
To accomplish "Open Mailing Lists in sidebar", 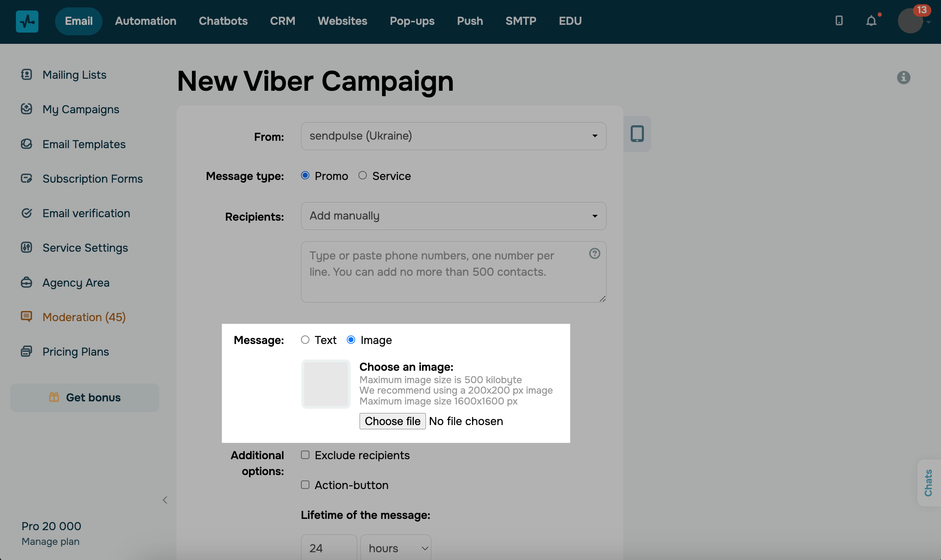I will (74, 75).
